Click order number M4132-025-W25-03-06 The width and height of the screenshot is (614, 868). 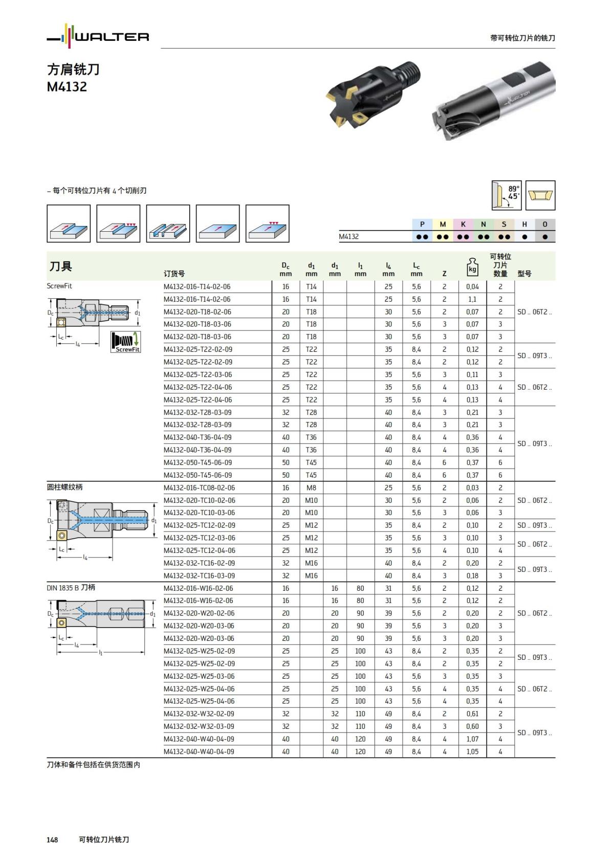coord(199,676)
